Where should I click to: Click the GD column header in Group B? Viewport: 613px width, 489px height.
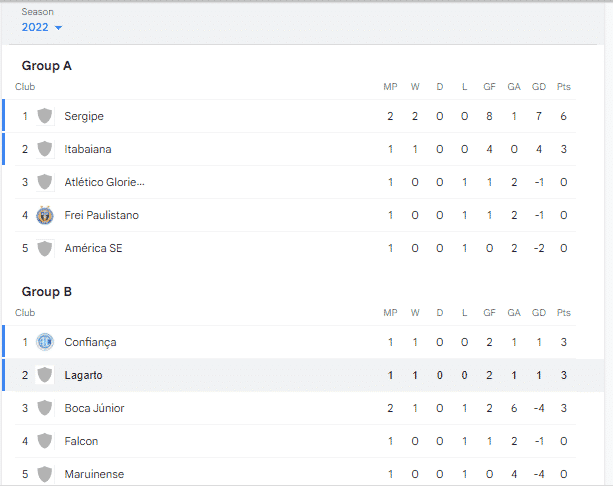pyautogui.click(x=539, y=313)
